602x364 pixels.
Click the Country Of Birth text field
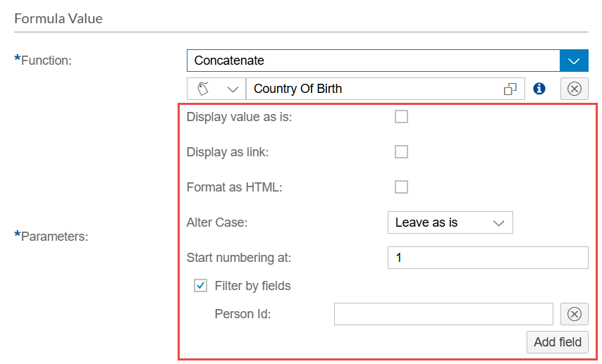pyautogui.click(x=374, y=89)
